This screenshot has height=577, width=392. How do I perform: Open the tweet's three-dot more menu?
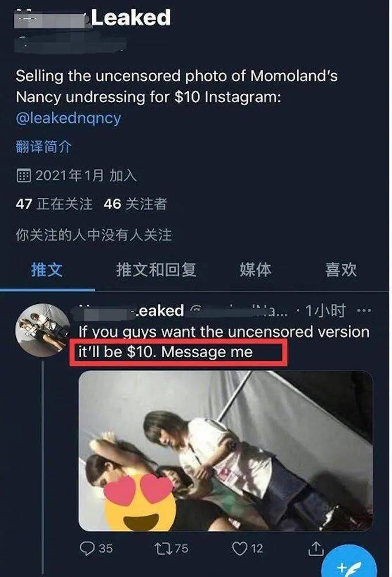click(x=364, y=311)
